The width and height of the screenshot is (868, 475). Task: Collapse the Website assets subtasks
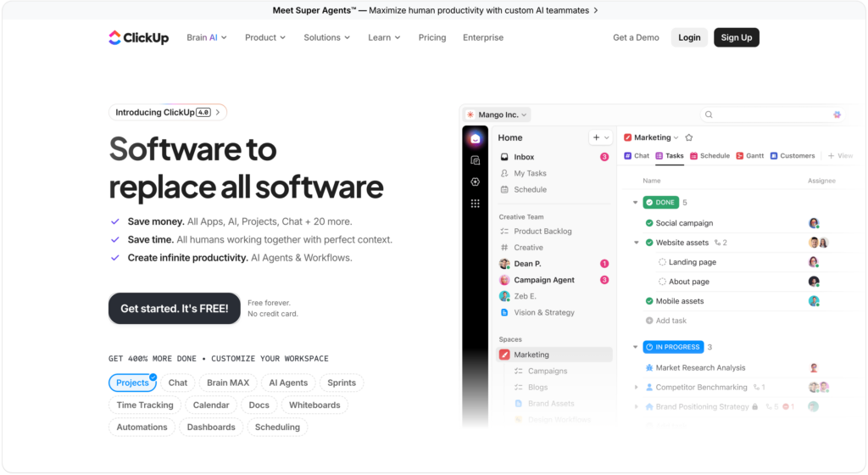(637, 243)
